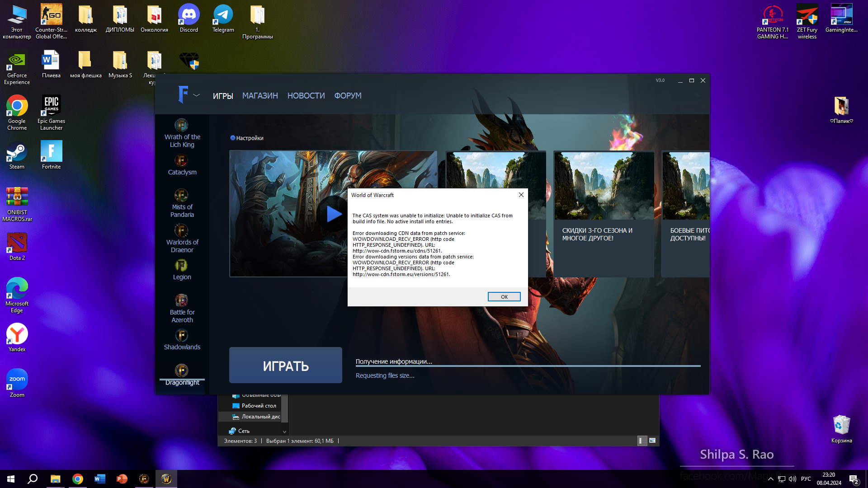Select Mists of Pandaria expansion
This screenshot has width=868, height=488.
182,203
